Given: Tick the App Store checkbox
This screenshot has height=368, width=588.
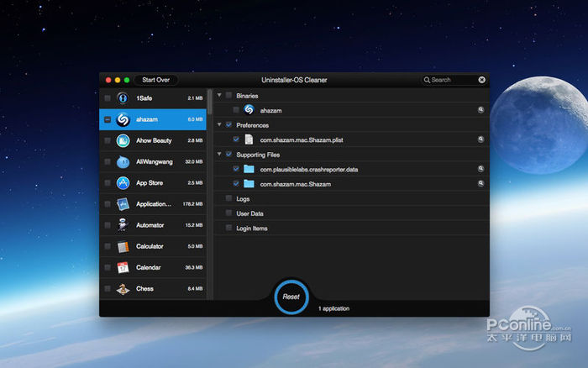Looking at the screenshot, I should (x=108, y=182).
